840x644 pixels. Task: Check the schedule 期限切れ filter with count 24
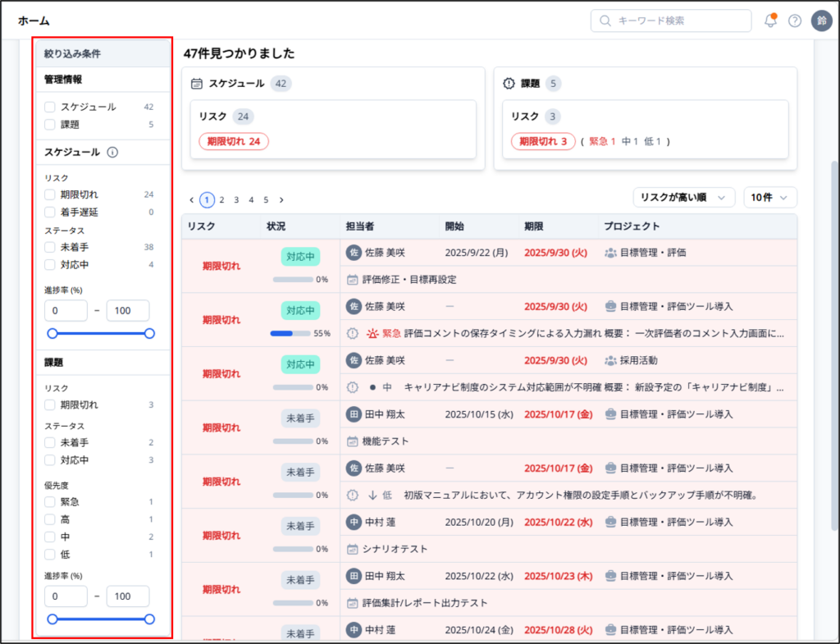point(50,194)
